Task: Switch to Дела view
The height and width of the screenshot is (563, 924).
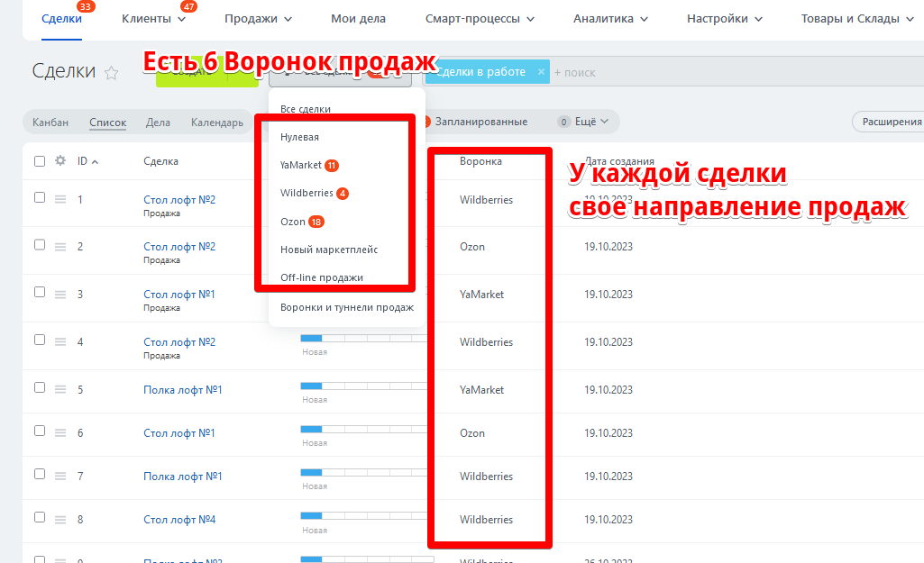Action: click(158, 122)
